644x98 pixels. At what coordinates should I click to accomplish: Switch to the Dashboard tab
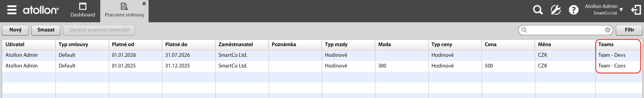tap(83, 10)
